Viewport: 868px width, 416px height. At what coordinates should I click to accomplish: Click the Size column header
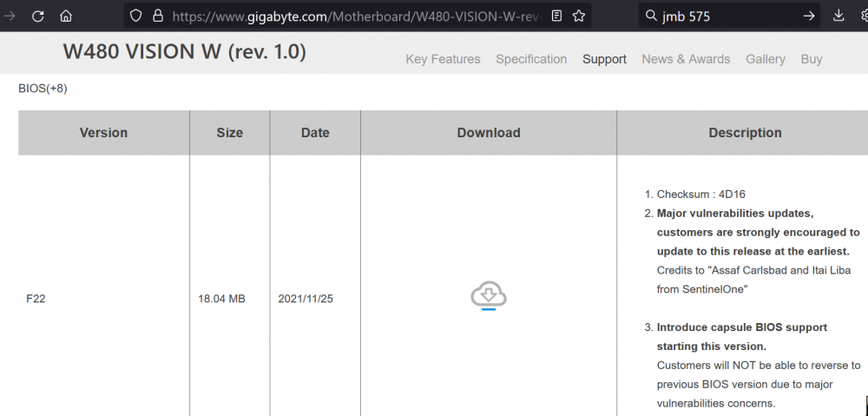[x=230, y=133]
